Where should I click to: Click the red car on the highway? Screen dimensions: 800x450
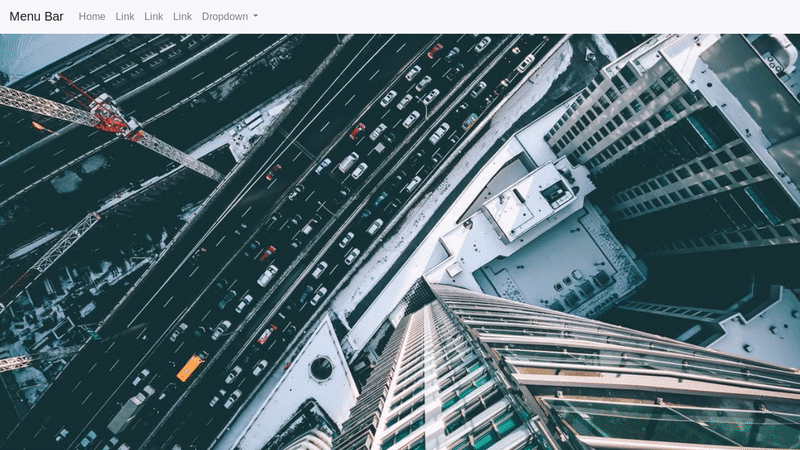357,130
